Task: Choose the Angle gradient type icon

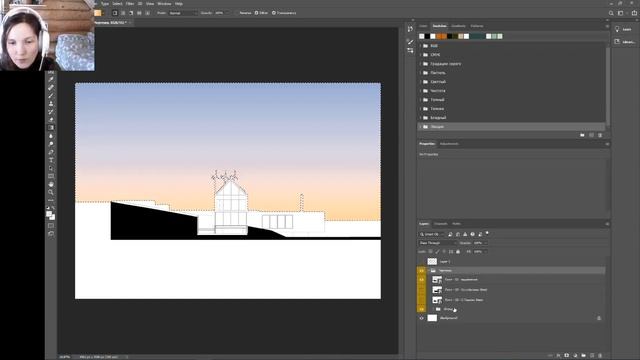Action: coord(131,13)
